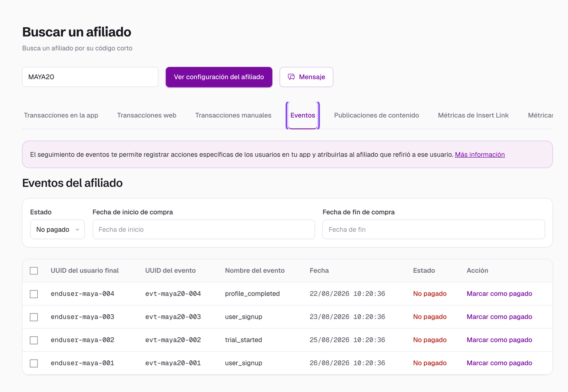Check the row for enduser-maya-004
The image size is (568, 392).
click(34, 294)
